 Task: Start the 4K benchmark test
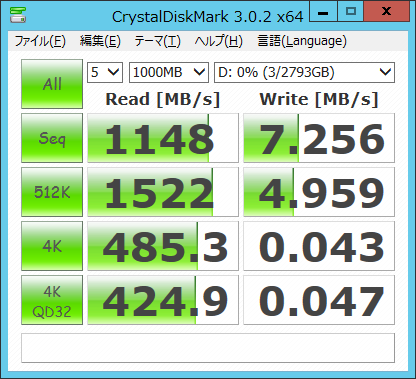point(52,246)
